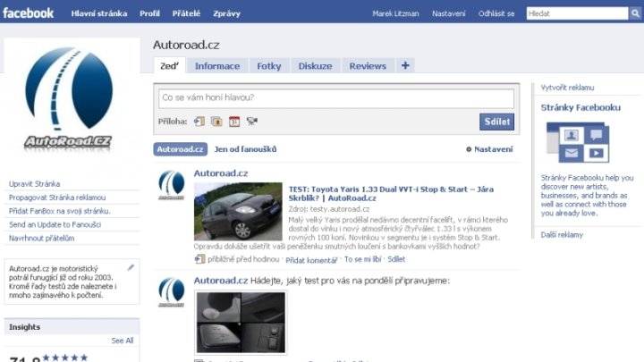
Task: Click the Sdílet button
Action: [x=496, y=122]
